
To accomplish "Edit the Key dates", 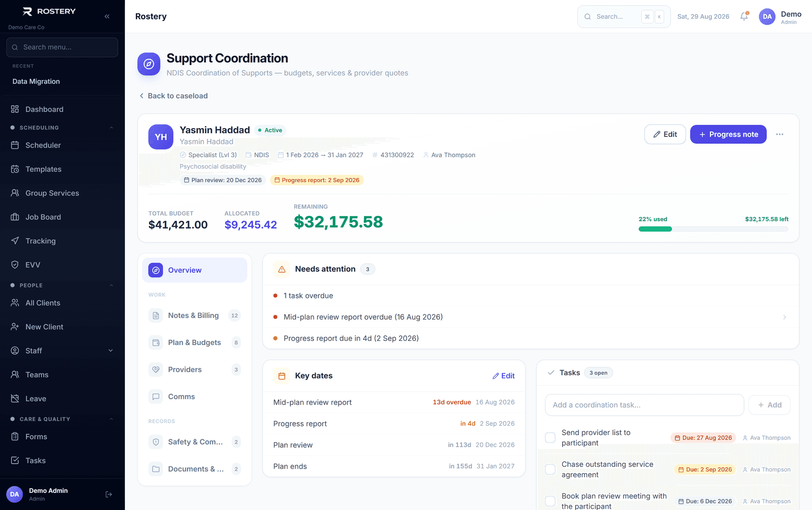I will coord(503,376).
